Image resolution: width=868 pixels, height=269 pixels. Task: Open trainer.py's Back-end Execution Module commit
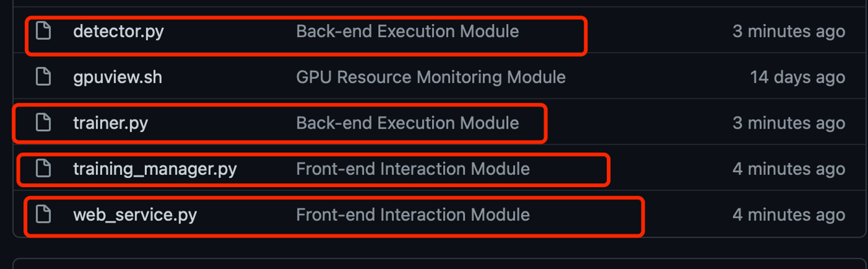click(x=407, y=123)
